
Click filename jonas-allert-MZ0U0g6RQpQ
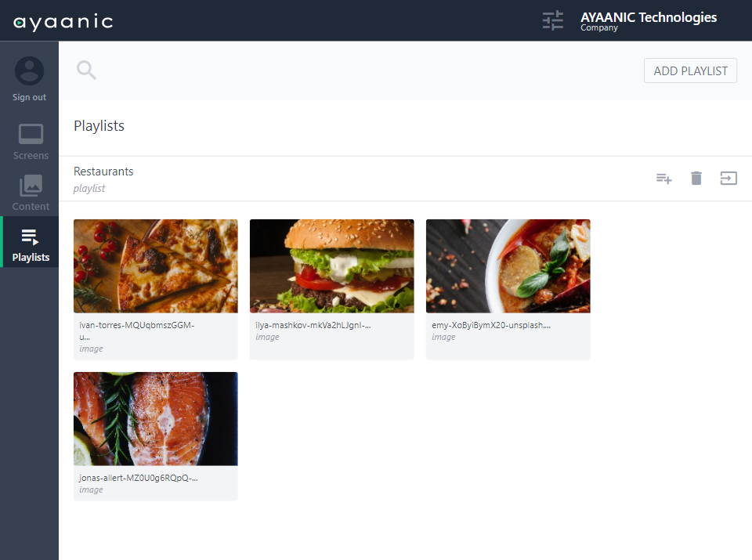click(x=139, y=478)
